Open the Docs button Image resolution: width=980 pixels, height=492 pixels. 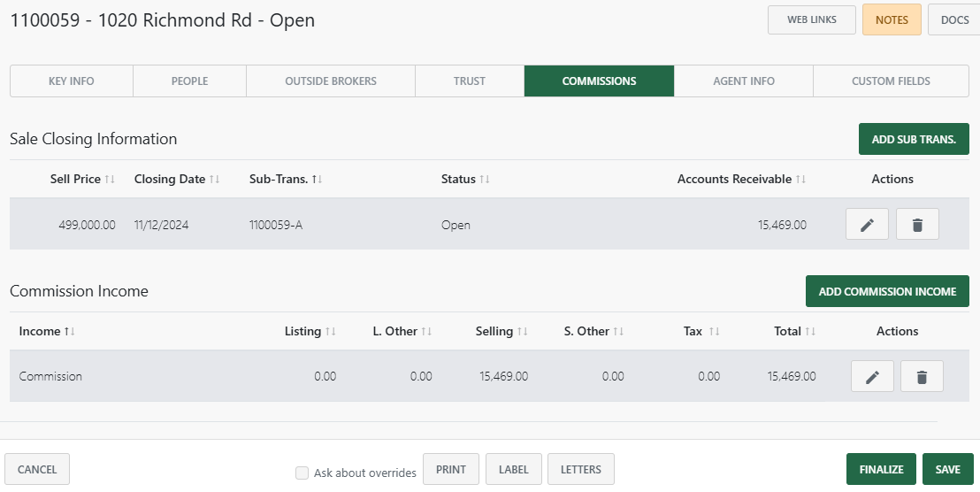[x=954, y=20]
